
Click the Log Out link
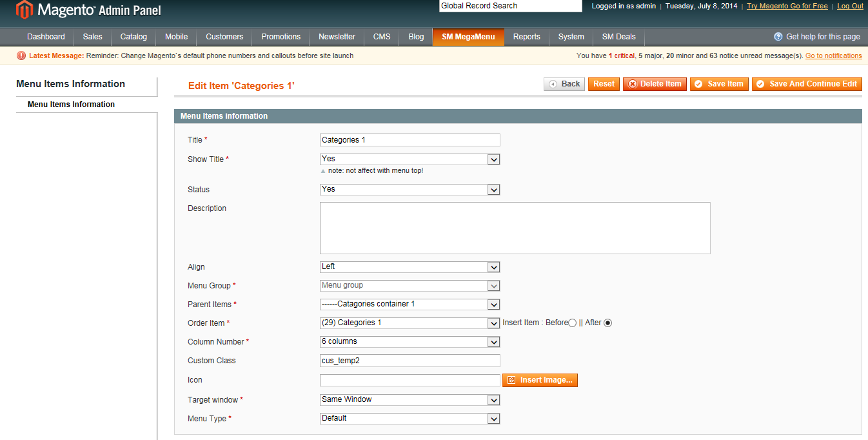tap(851, 6)
